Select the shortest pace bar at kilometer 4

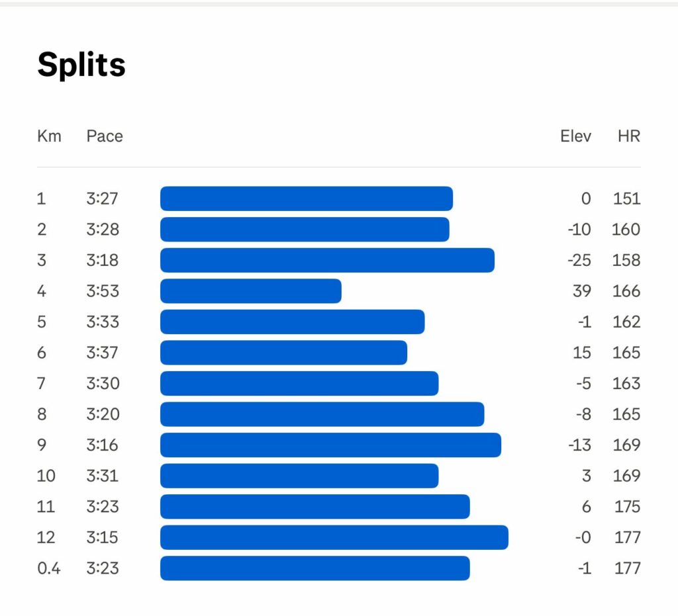coord(250,291)
